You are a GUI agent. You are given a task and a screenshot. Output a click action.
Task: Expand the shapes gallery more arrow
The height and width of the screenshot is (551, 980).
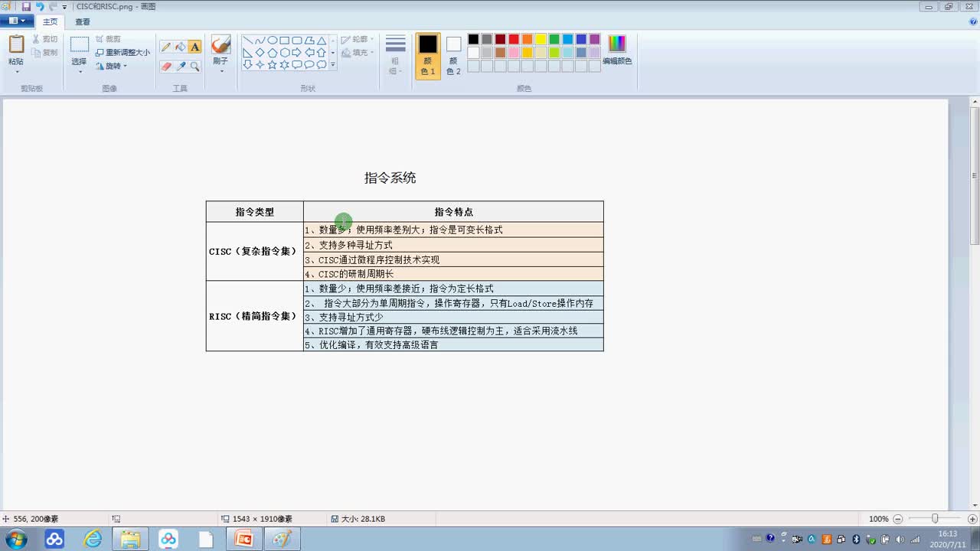tap(332, 65)
